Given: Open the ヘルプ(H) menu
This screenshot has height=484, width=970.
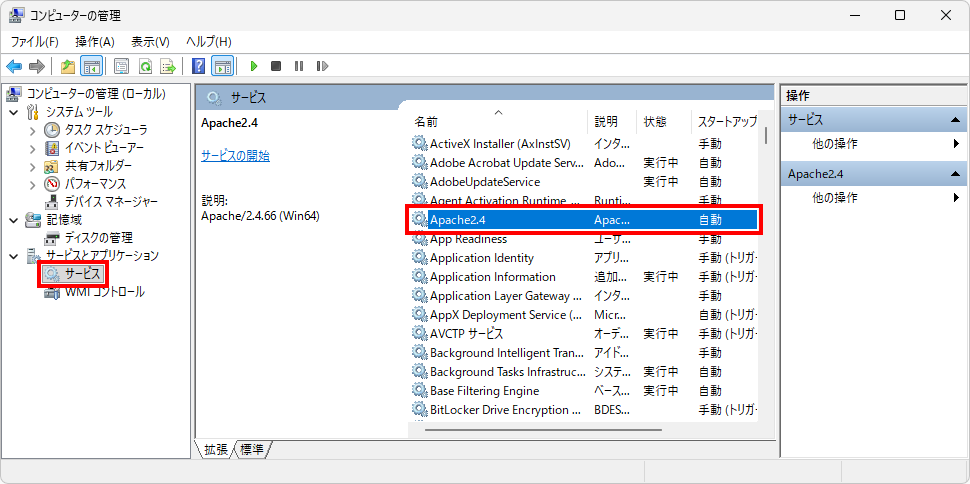Looking at the screenshot, I should point(208,41).
